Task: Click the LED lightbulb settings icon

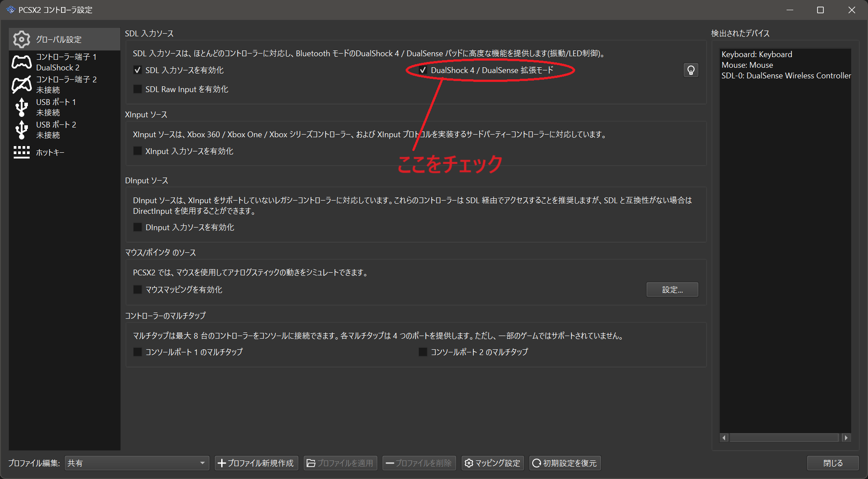Action: 691,70
